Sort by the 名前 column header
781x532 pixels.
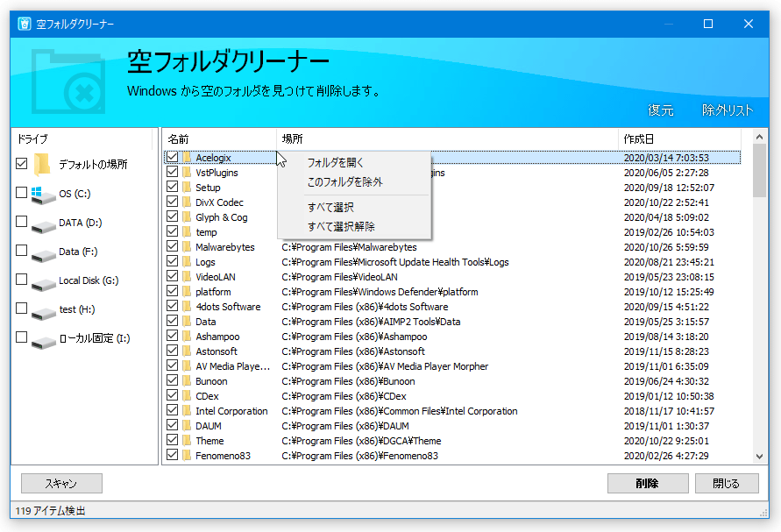(220, 139)
